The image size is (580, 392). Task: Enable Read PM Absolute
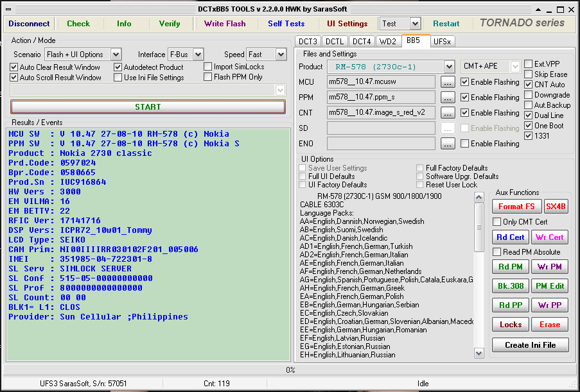pos(527,252)
